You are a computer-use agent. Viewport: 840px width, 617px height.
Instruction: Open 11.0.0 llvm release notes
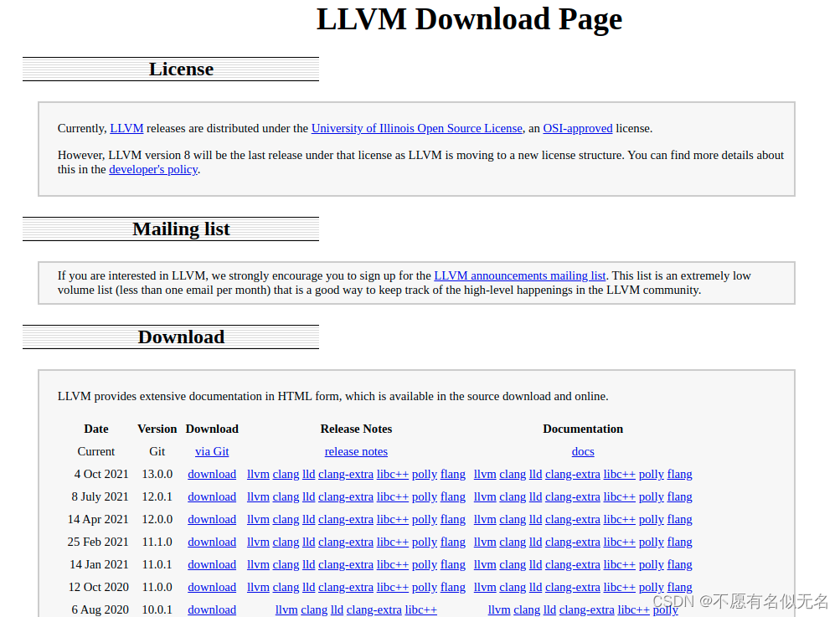[258, 587]
